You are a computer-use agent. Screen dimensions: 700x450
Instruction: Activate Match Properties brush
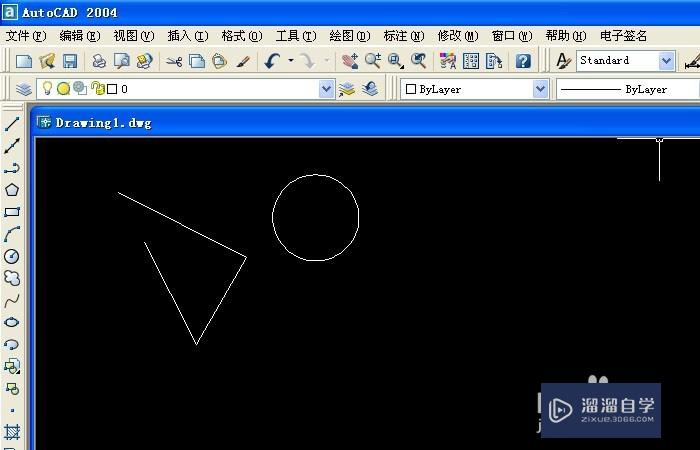point(243,61)
